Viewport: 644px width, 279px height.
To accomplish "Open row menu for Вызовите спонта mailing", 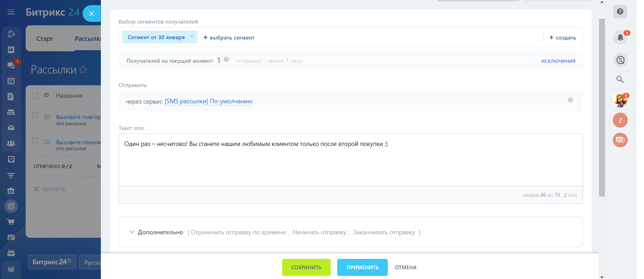I will (47, 142).
